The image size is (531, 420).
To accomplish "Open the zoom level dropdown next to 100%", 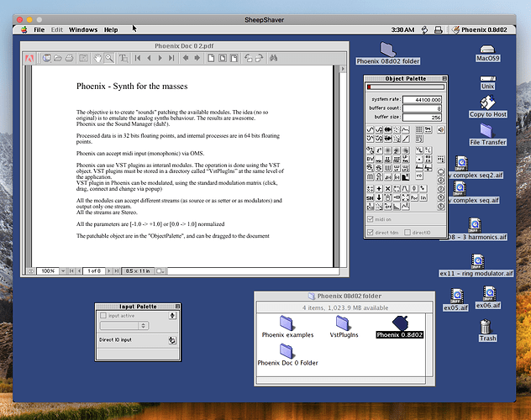I will 63,271.
